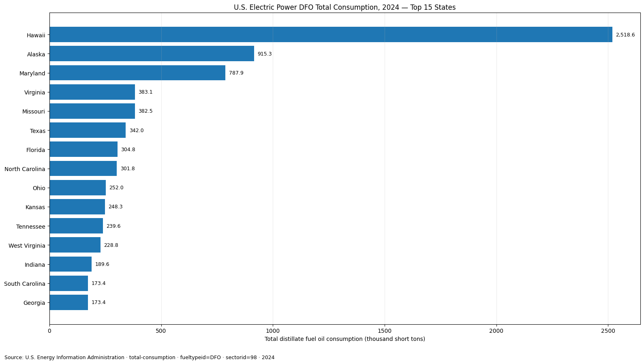Click the North Carolina bar
Screen dimensions: 644x364
pos(83,169)
